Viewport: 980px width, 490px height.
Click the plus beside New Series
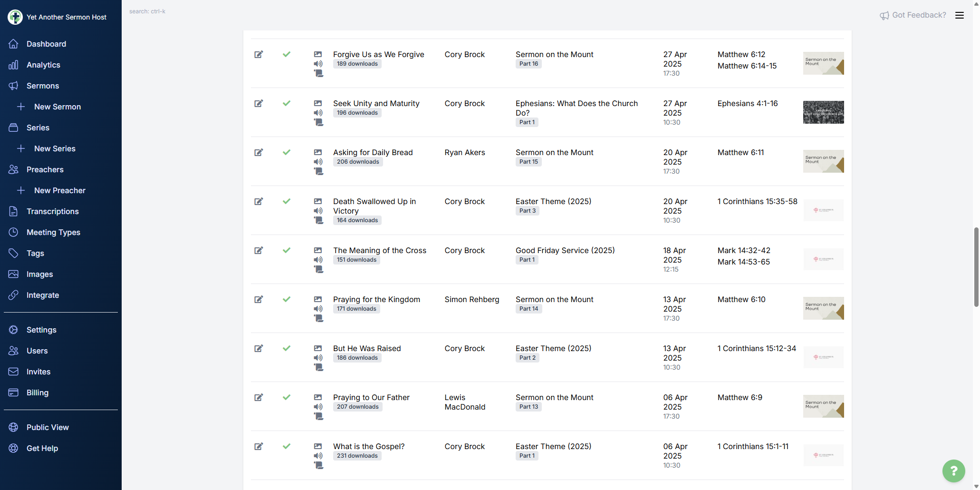tap(21, 149)
